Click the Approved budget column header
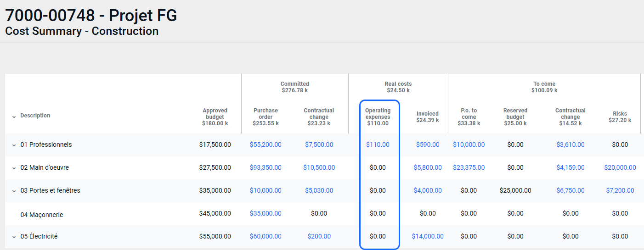Viewport: 644px width, 250px height. [215, 117]
